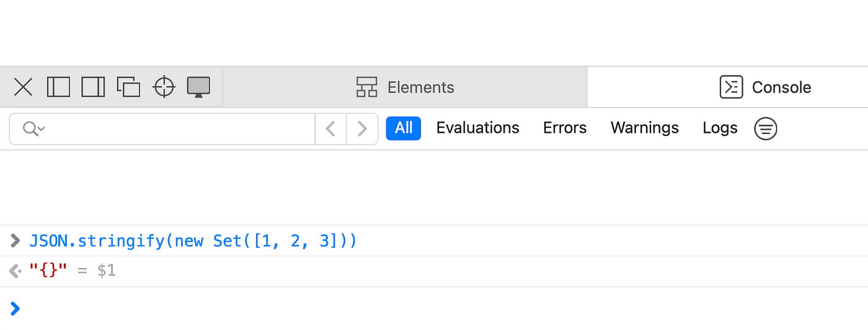The height and width of the screenshot is (330, 868).
Task: Close the Web Inspector with the X icon
Action: point(23,87)
